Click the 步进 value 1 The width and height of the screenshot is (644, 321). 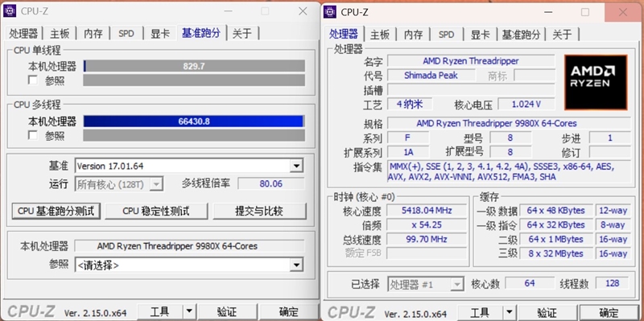pyautogui.click(x=610, y=138)
